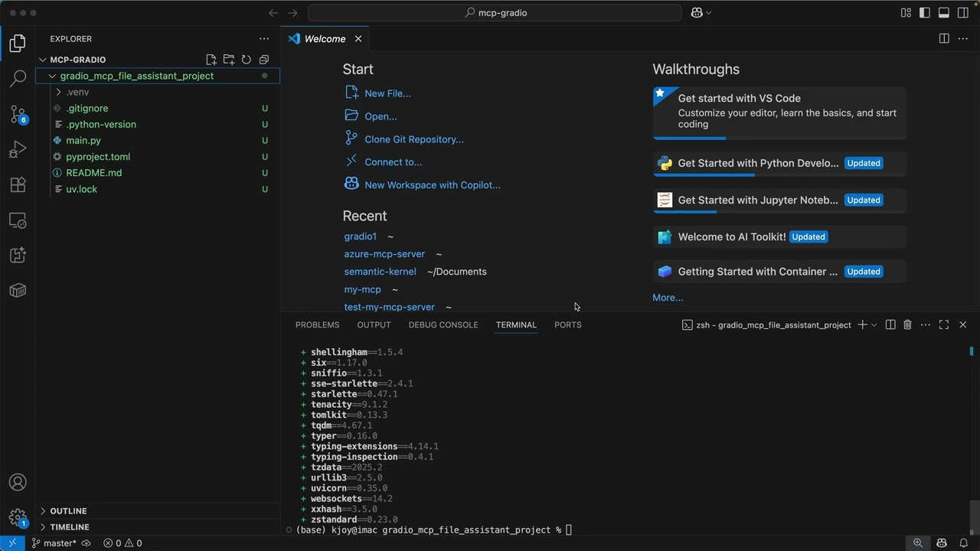Go back with navigation arrow
Viewport: 980px width, 551px height.
tap(273, 12)
